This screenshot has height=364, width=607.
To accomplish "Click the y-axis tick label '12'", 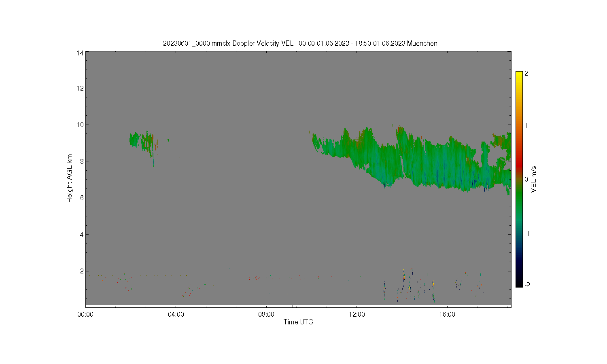I will coord(80,88).
